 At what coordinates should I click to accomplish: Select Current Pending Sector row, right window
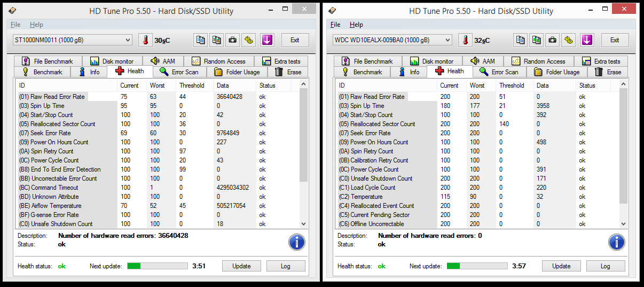(477, 215)
